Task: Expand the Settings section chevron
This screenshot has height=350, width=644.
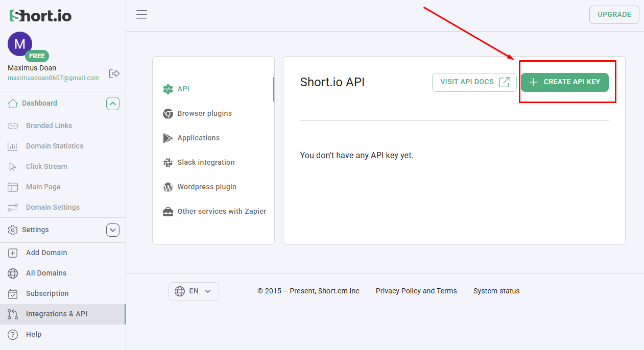Action: (x=113, y=230)
